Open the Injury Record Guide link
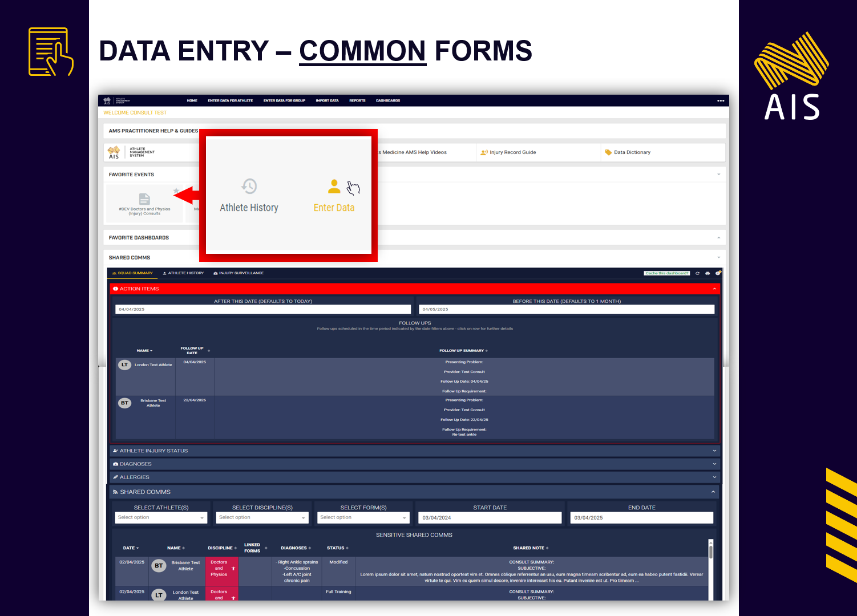857x616 pixels. (x=513, y=152)
